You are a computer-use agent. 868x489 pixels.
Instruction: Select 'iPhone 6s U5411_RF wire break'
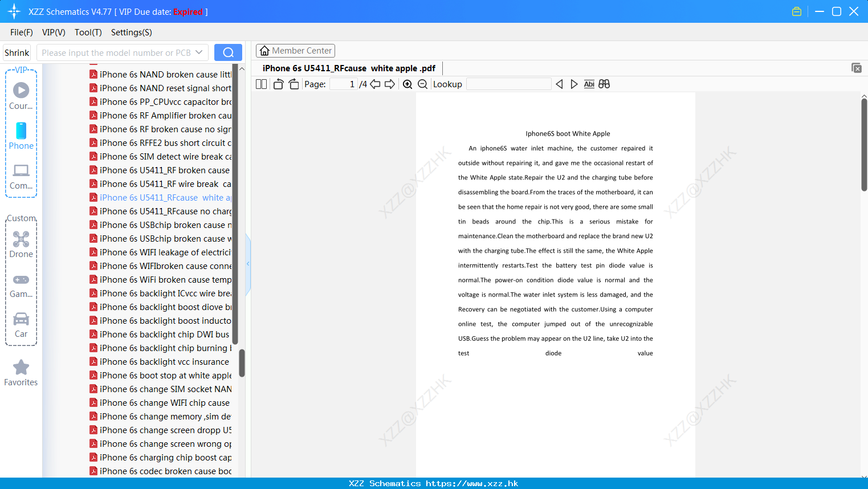165,184
